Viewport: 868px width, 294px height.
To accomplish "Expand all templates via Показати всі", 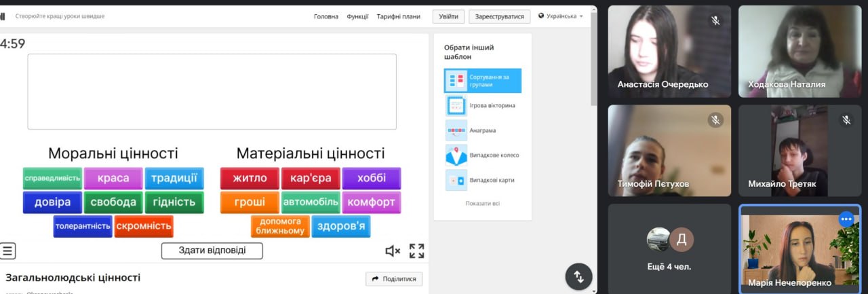I will click(x=482, y=203).
